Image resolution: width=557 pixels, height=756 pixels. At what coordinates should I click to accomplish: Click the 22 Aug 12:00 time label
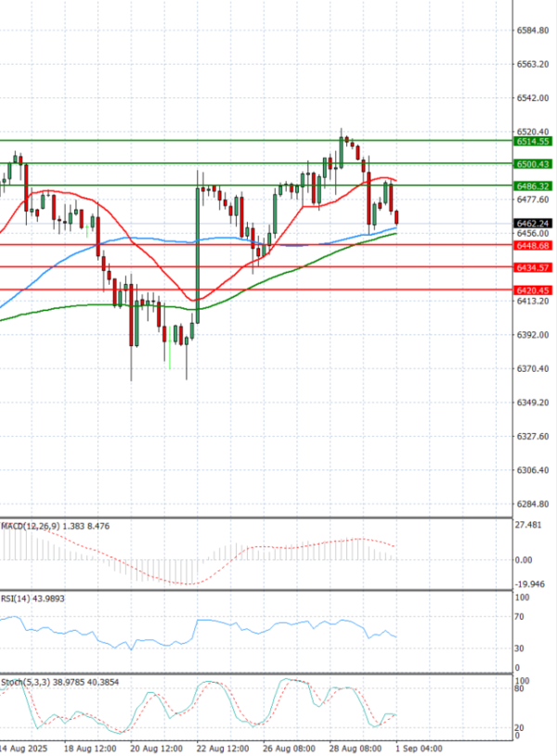223,749
